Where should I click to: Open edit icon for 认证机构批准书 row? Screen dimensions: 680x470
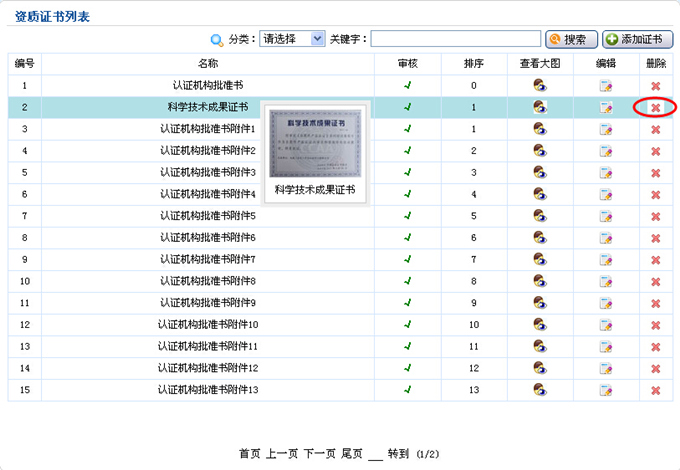tap(606, 86)
